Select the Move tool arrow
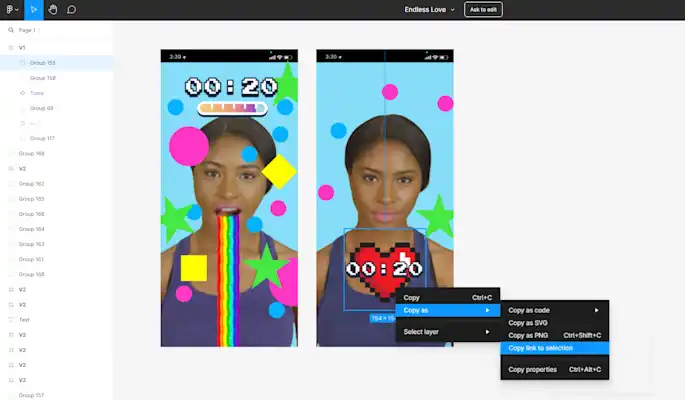The height and width of the screenshot is (400, 685). 34,10
